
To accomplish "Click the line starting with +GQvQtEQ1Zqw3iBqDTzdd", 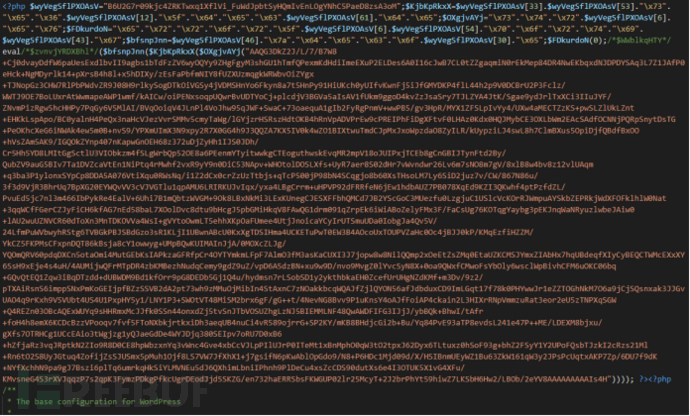I will [x=242, y=277].
